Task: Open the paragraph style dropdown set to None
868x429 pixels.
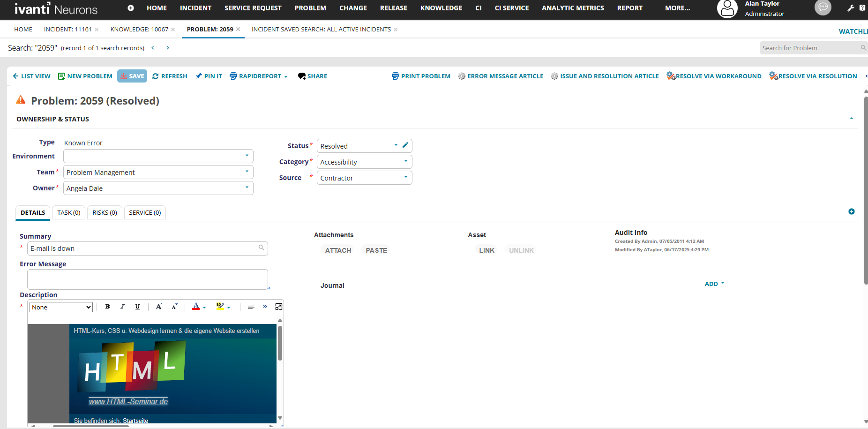Action: 61,307
